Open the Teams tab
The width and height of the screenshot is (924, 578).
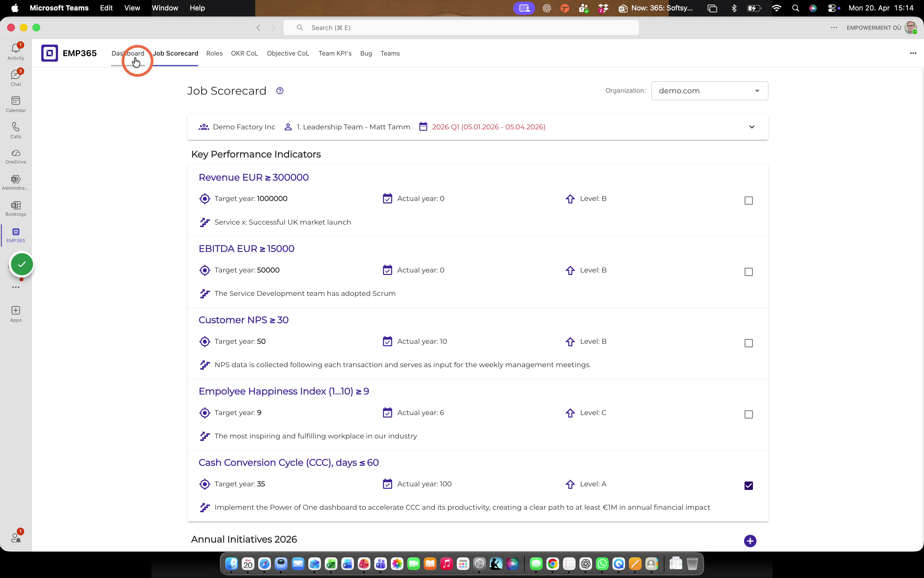tap(390, 53)
